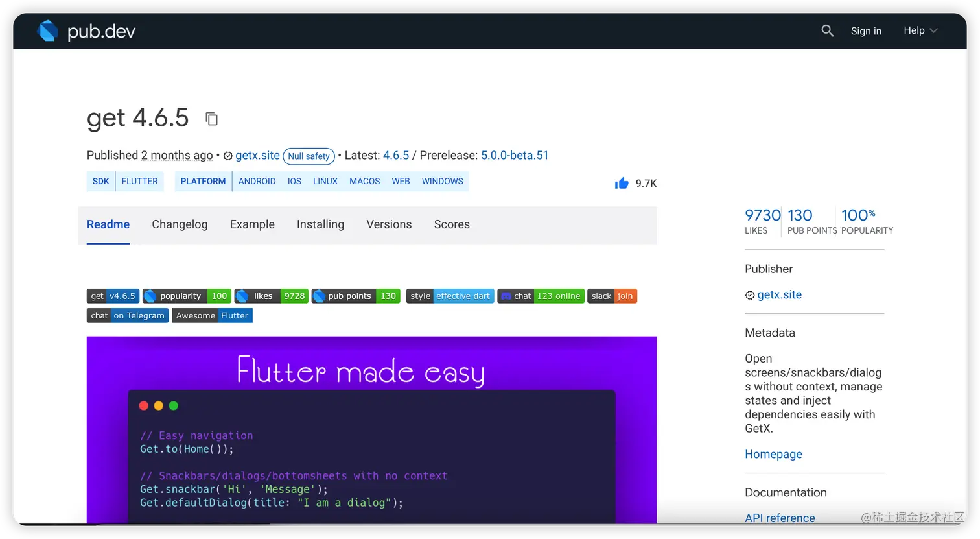Click the pub.dev wordmark in header
The image size is (980, 539).
point(101,31)
